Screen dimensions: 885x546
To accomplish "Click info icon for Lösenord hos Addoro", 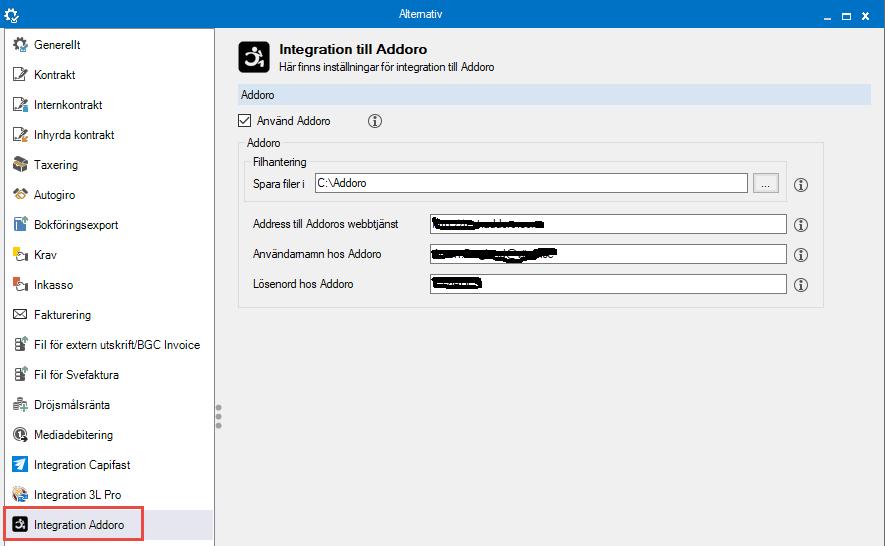I will (801, 285).
